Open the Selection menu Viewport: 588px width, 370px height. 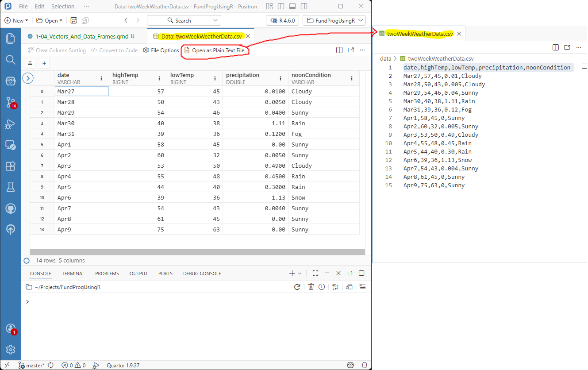point(63,7)
